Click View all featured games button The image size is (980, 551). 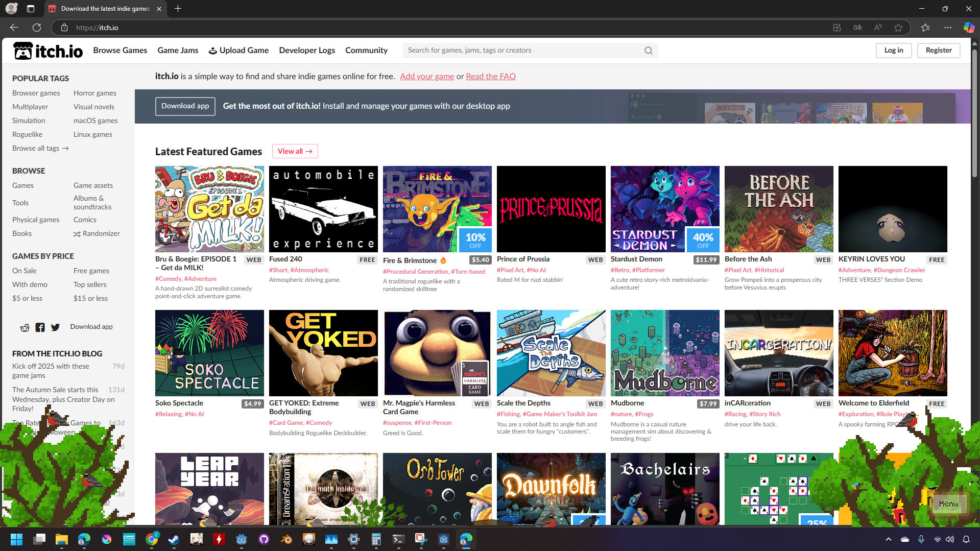click(295, 152)
